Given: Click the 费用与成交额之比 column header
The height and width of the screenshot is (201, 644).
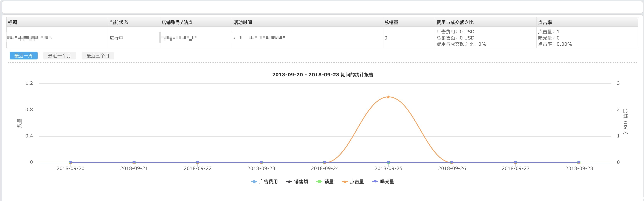Looking at the screenshot, I should (x=455, y=22).
